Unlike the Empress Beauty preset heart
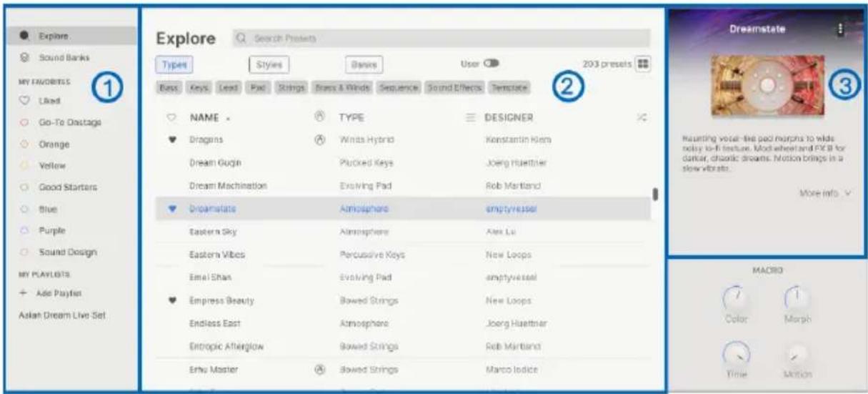 pyautogui.click(x=171, y=301)
